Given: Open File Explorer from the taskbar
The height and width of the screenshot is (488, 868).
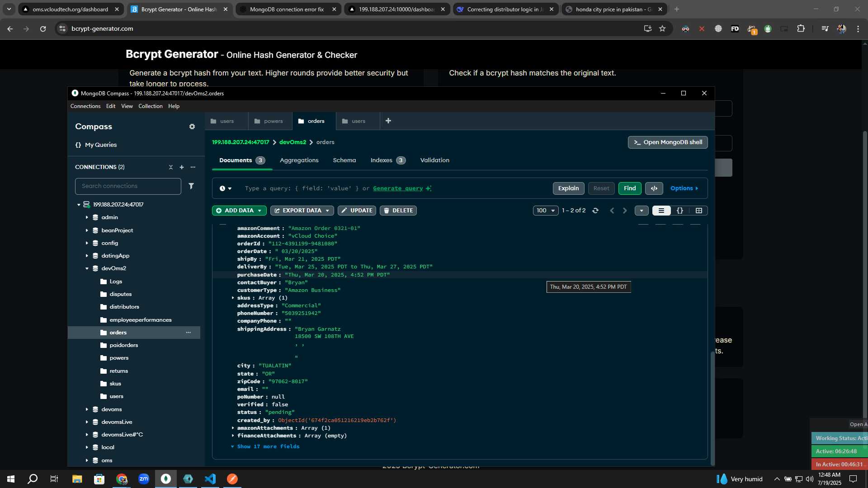Looking at the screenshot, I should pos(77,479).
